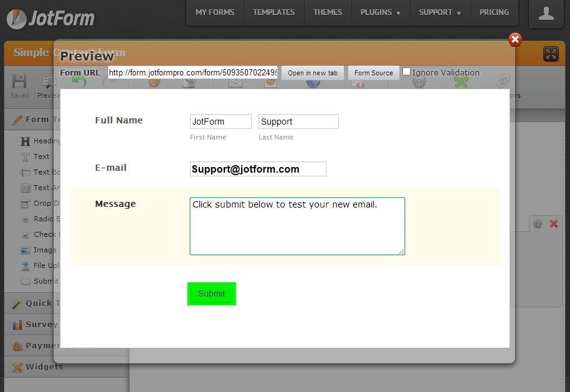
Task: Click the fullscreen expand icon
Action: pos(551,54)
